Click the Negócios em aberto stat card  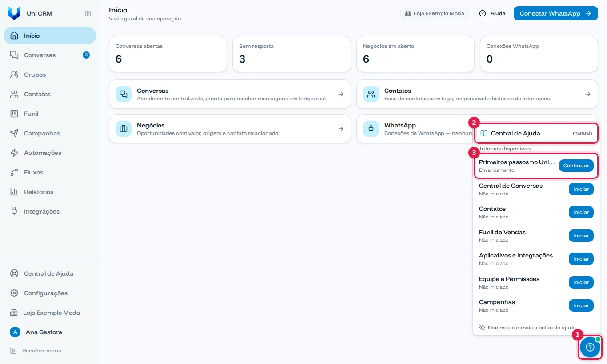click(415, 54)
